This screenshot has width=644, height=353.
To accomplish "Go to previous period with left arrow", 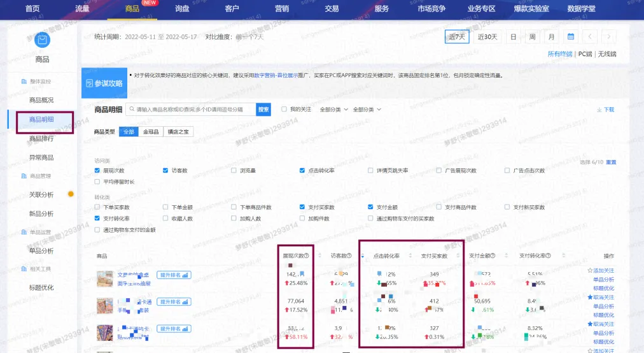I will (591, 37).
